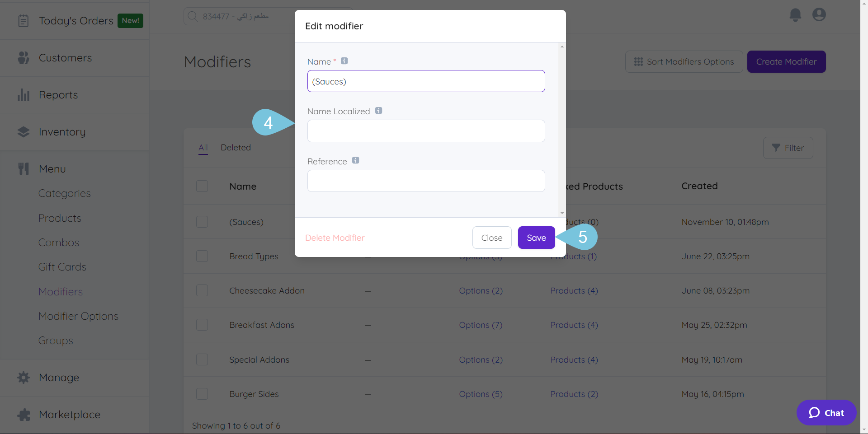
Task: Click the info icon beside Reference field
Action: (x=356, y=160)
